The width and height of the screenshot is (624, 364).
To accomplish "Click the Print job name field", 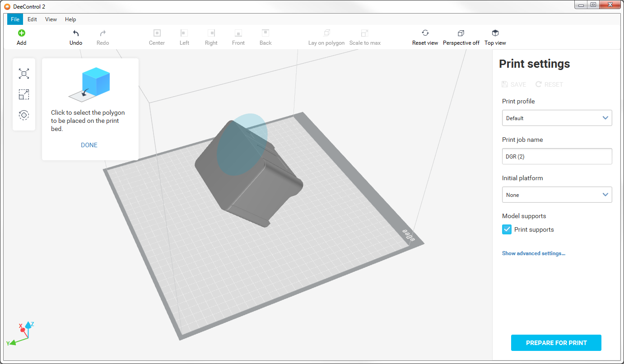I will 557,156.
